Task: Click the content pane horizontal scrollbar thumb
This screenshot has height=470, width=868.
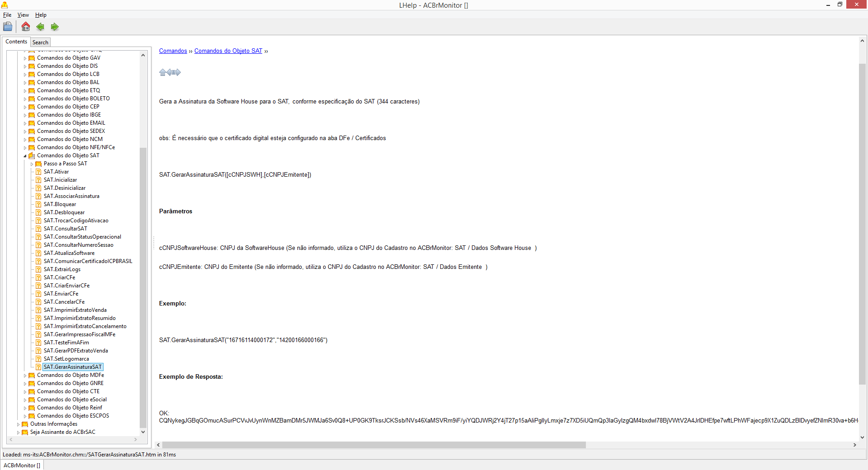Action: coord(374,445)
